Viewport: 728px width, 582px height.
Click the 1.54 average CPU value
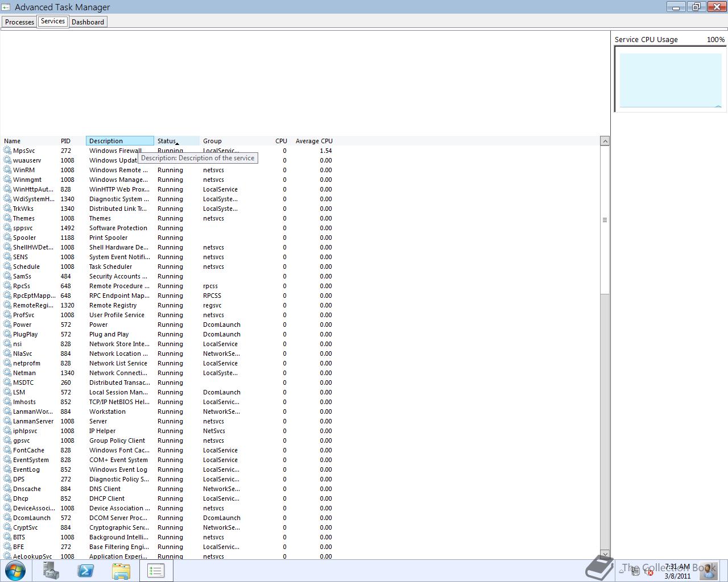click(x=325, y=151)
